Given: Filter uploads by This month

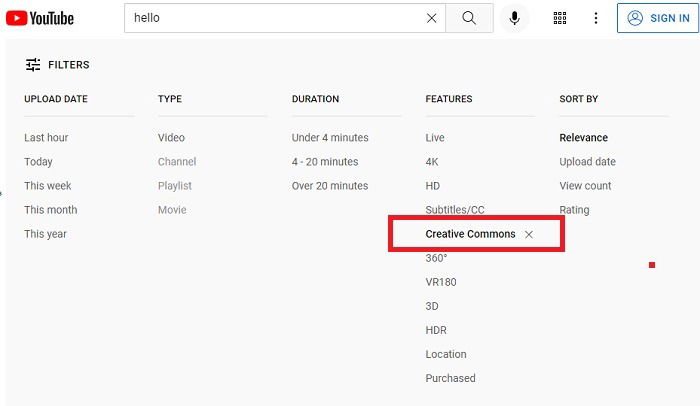Looking at the screenshot, I should (x=50, y=210).
